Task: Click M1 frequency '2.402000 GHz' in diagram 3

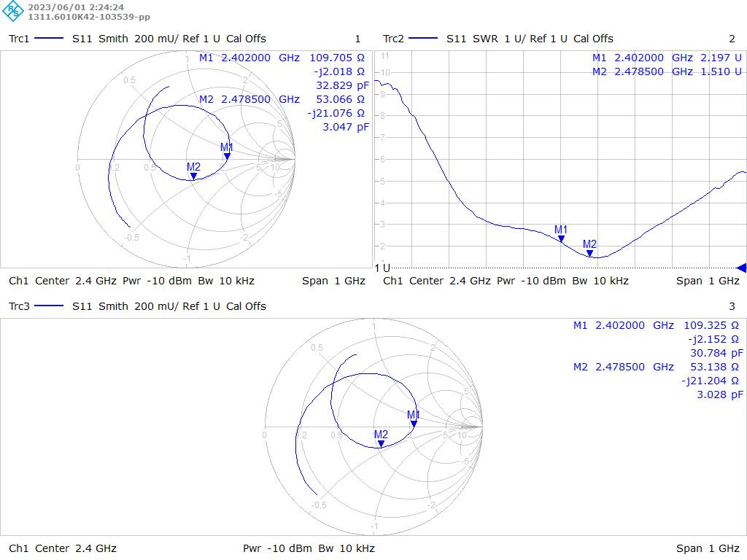Action: coord(635,325)
